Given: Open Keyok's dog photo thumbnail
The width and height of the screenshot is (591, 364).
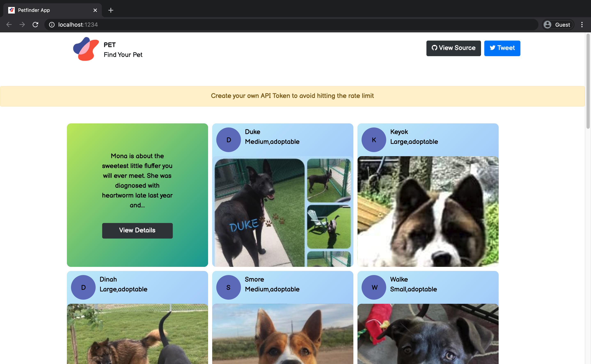Looking at the screenshot, I should tap(428, 211).
